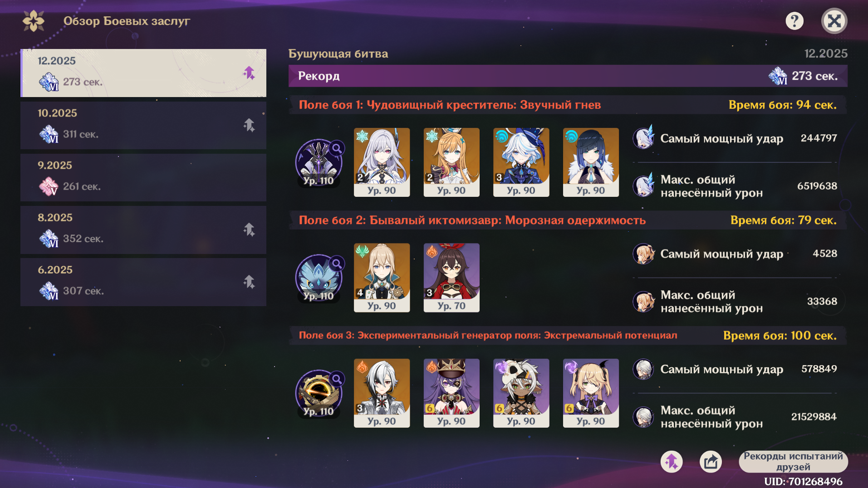Click the arrow icon on 6.2025 record
The image size is (868, 488).
click(x=249, y=282)
